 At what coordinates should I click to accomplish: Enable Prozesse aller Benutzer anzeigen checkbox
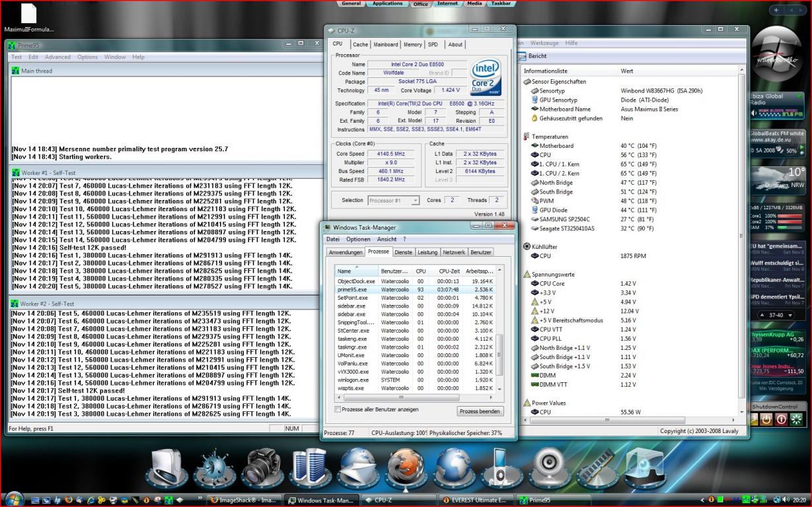coord(338,409)
